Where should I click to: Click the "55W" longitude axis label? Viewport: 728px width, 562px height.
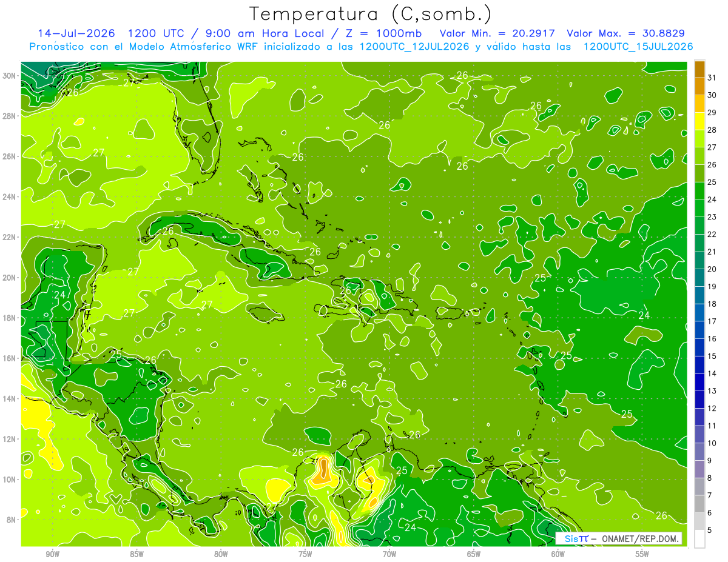click(x=642, y=554)
